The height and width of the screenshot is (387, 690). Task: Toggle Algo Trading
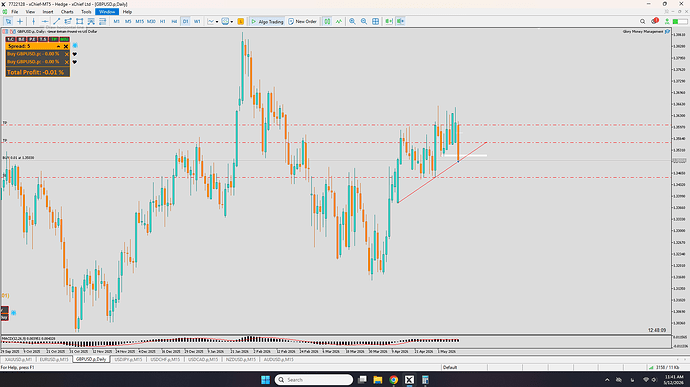pos(267,21)
